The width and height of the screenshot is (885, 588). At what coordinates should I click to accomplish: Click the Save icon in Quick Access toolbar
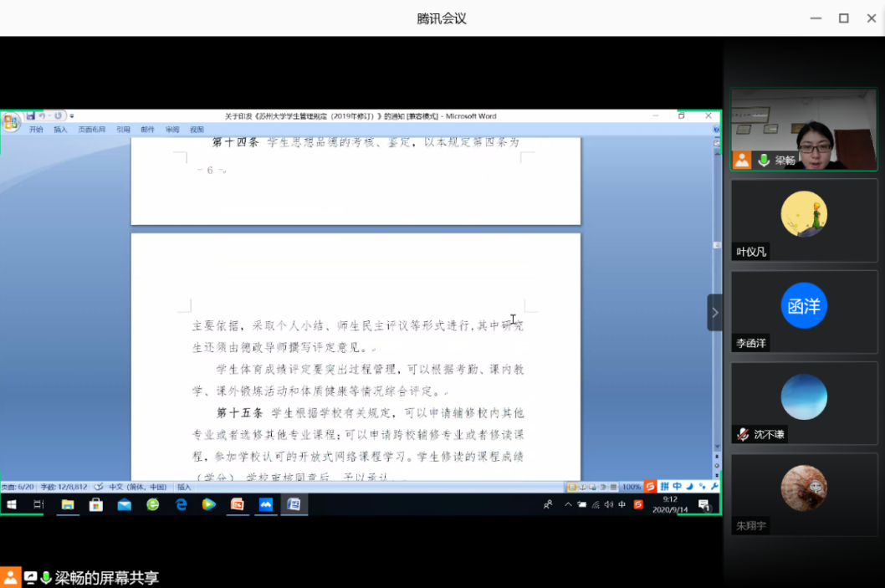[x=30, y=115]
